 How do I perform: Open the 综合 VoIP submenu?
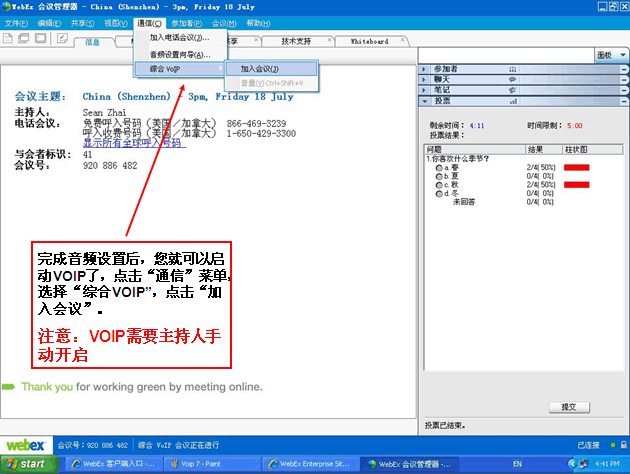[x=179, y=69]
